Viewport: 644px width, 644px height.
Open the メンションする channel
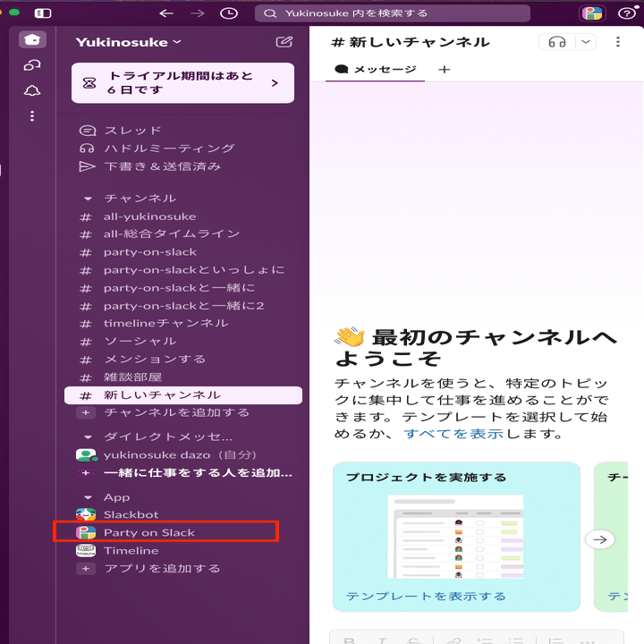183,360
